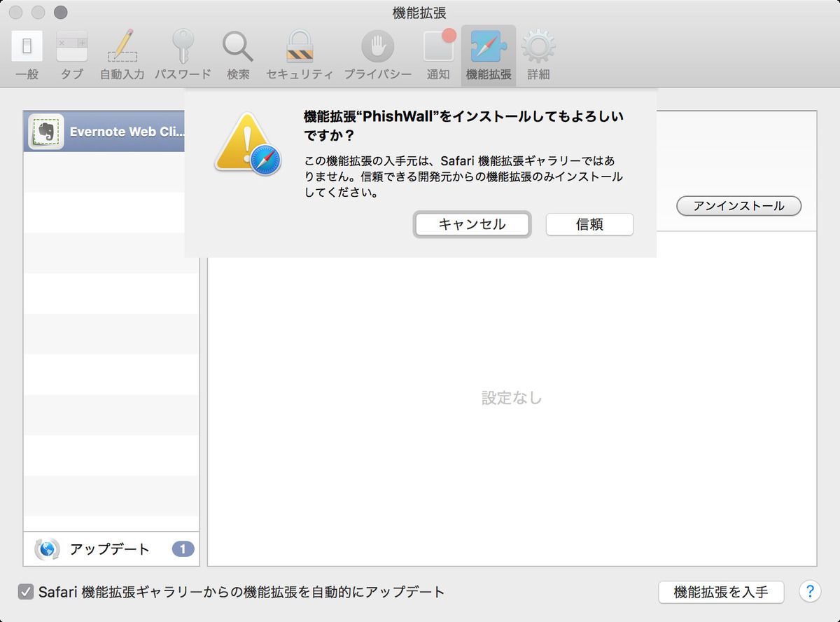The height and width of the screenshot is (622, 840).
Task: Click the アンインストール button
Action: pos(738,206)
